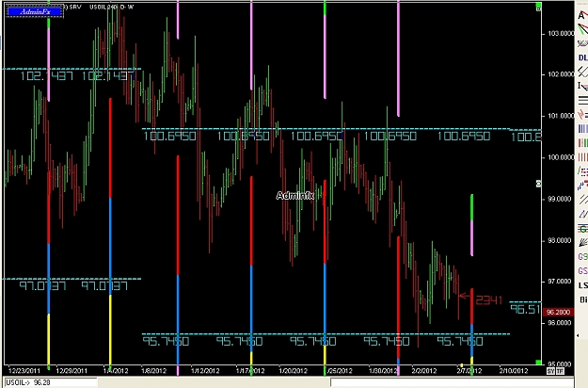Select the green slash dotted lines tool
This screenshot has width=588, height=388.
[x=582, y=171]
